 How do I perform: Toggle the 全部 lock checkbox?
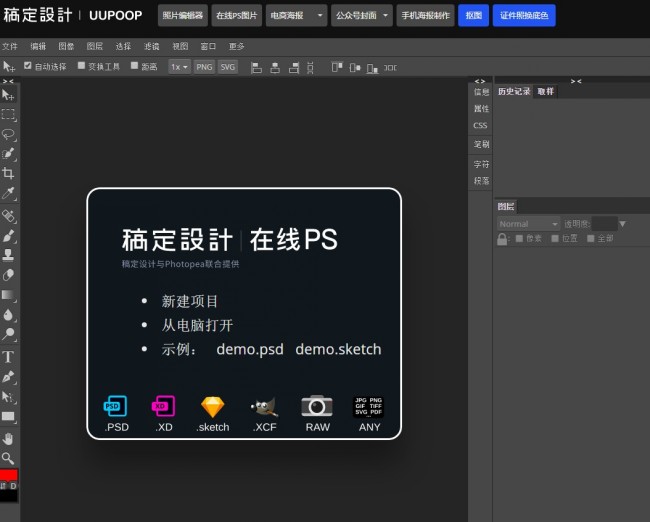[x=591, y=238]
